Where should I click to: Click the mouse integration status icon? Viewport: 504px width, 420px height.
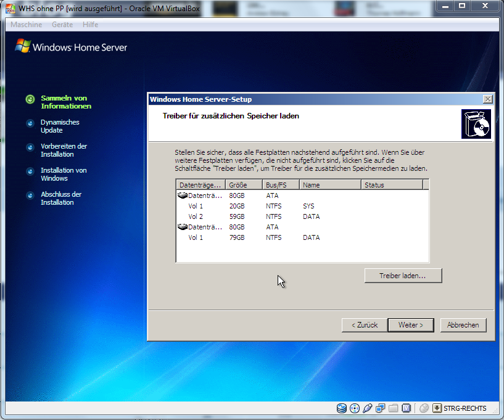424,408
